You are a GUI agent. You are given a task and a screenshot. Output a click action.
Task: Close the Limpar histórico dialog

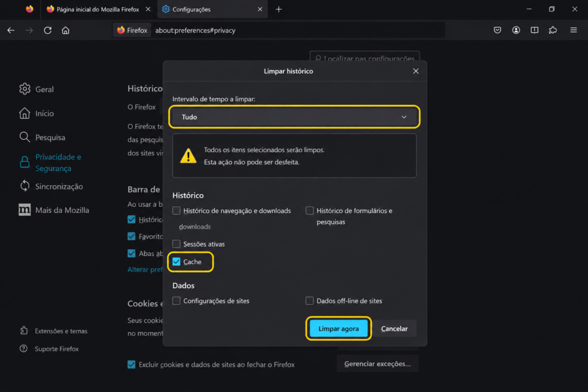pyautogui.click(x=416, y=71)
